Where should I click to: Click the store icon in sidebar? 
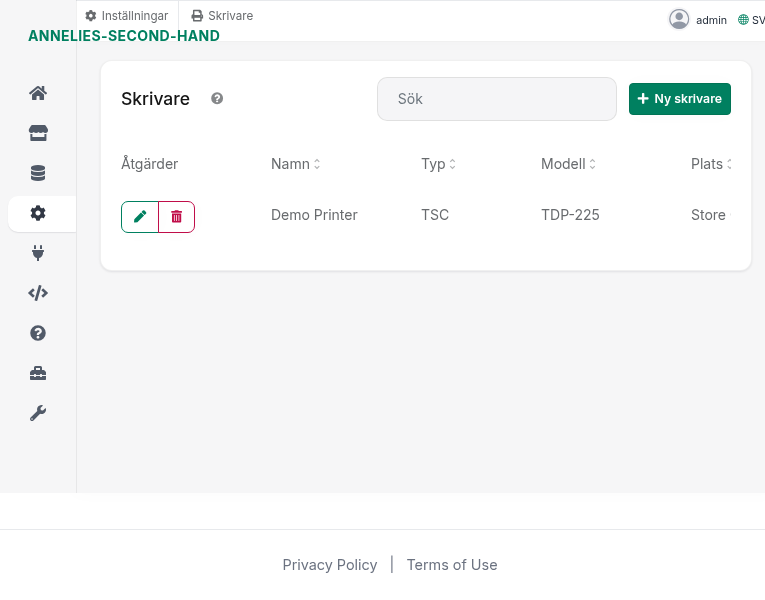click(38, 133)
